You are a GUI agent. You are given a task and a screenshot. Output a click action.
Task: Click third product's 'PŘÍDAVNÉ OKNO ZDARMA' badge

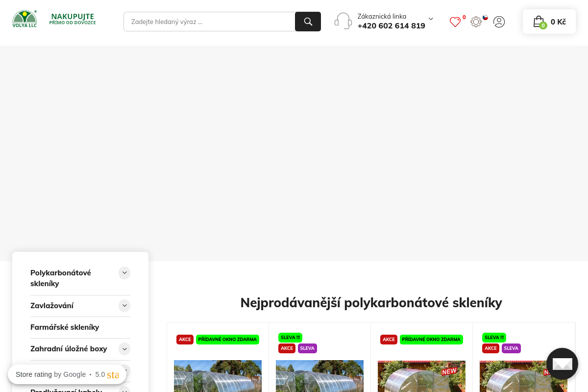(431, 340)
